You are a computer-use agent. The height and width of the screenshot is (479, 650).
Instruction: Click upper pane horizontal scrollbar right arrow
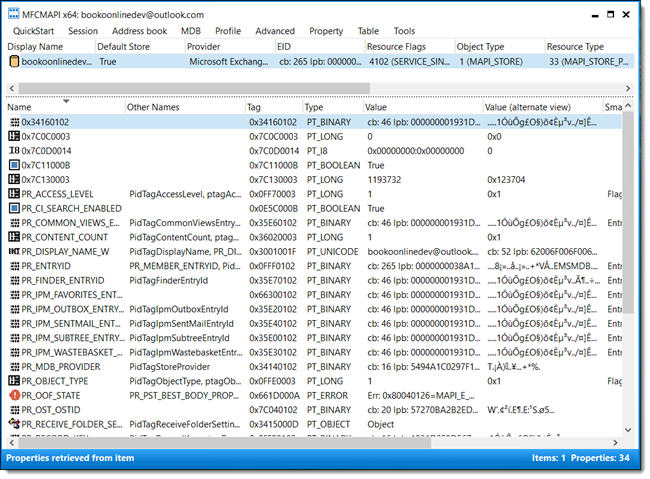628,88
